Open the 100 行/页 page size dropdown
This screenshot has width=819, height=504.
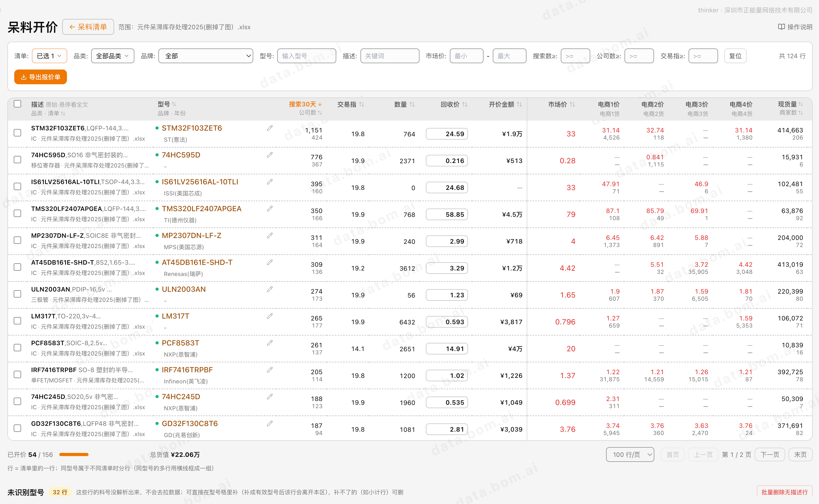(630, 455)
